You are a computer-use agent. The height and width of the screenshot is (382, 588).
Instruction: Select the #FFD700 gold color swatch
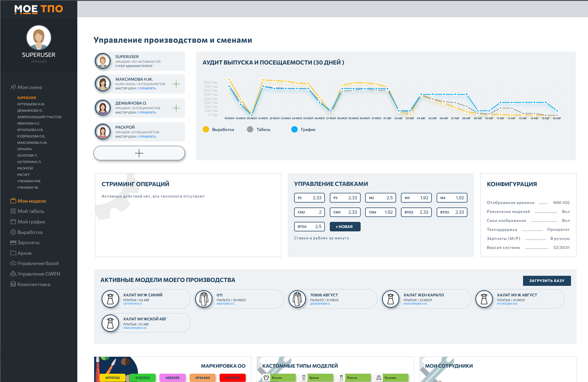click(x=113, y=378)
